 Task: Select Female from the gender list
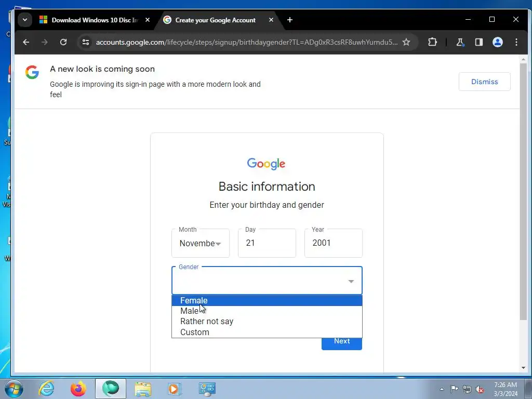[267, 301]
